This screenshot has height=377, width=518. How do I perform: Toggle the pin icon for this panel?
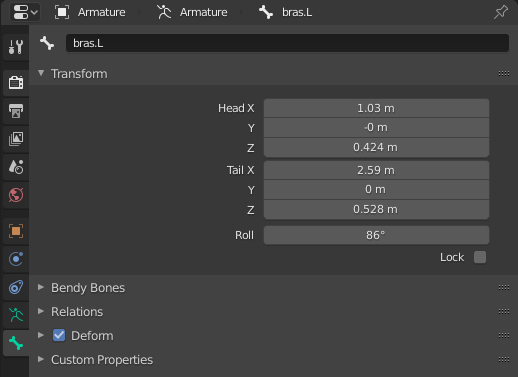tap(501, 12)
